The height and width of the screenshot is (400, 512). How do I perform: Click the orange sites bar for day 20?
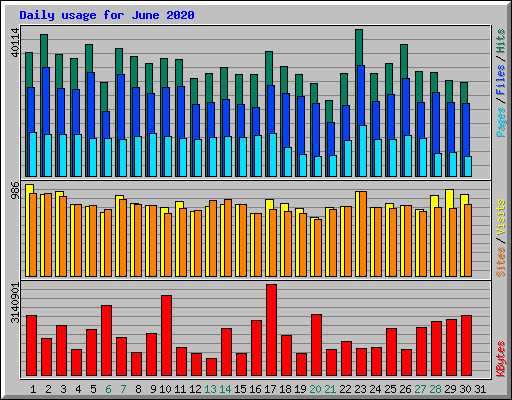click(318, 248)
